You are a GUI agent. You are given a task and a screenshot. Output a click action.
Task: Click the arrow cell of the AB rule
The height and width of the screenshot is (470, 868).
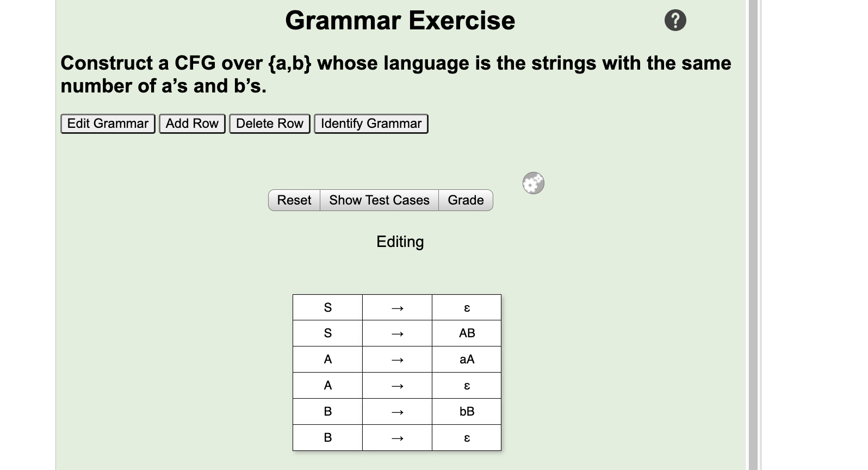click(x=397, y=333)
